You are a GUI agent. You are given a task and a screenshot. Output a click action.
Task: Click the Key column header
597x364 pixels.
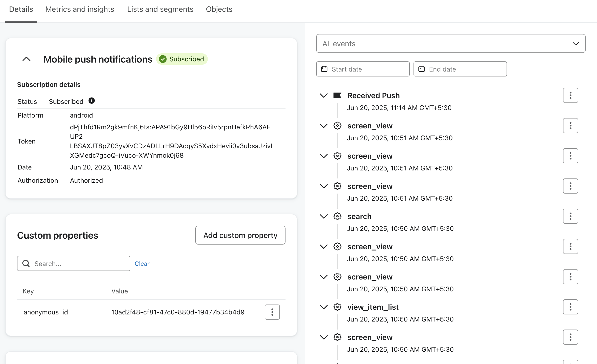28,291
